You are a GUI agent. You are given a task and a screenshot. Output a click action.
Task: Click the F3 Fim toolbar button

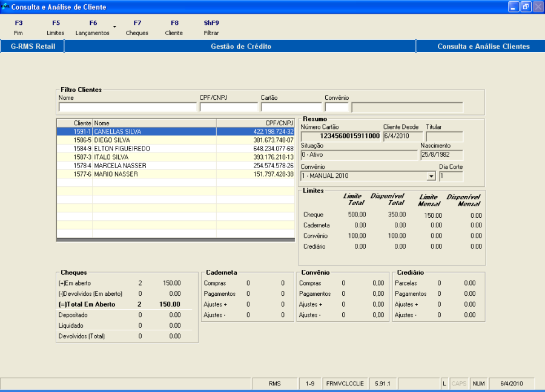[x=18, y=28]
